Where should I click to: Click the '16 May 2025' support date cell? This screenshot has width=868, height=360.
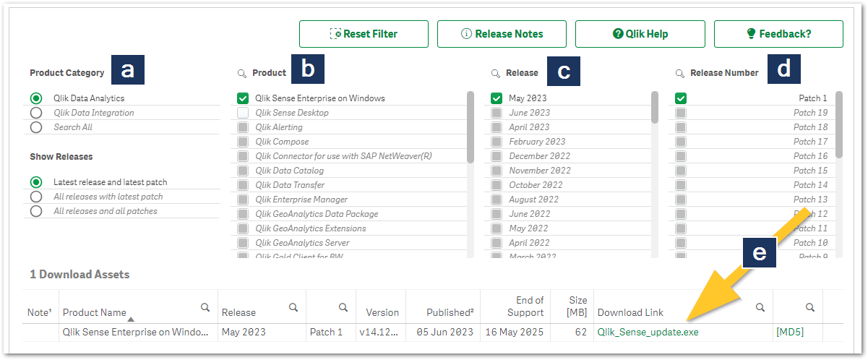pyautogui.click(x=515, y=332)
